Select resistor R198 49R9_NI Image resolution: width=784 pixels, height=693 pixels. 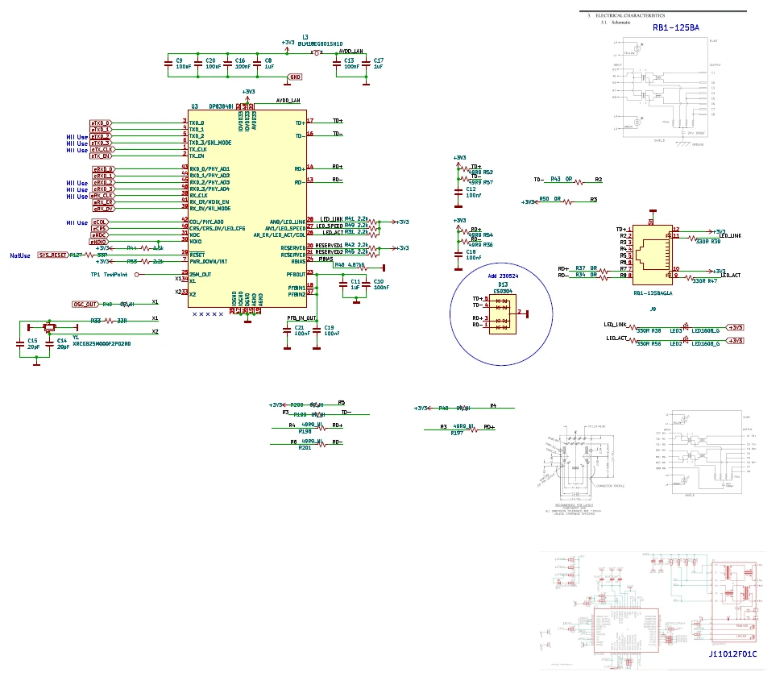click(x=321, y=428)
